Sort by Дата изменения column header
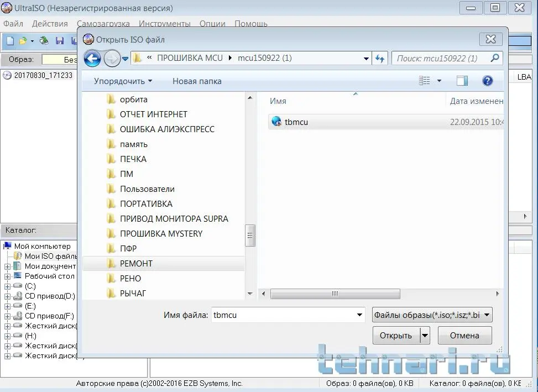538x392 pixels. (476, 101)
